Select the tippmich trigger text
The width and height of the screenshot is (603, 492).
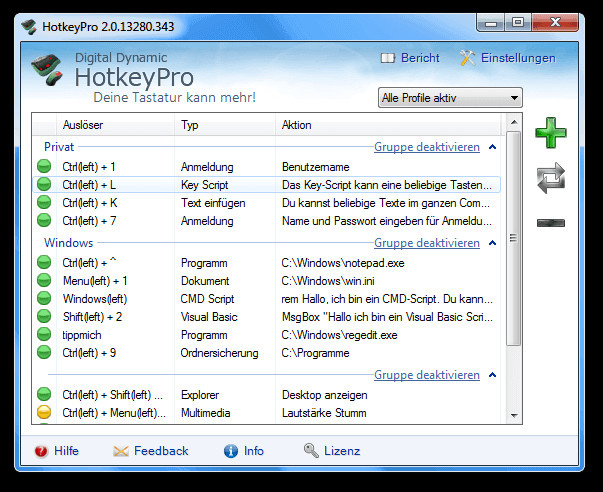82,335
